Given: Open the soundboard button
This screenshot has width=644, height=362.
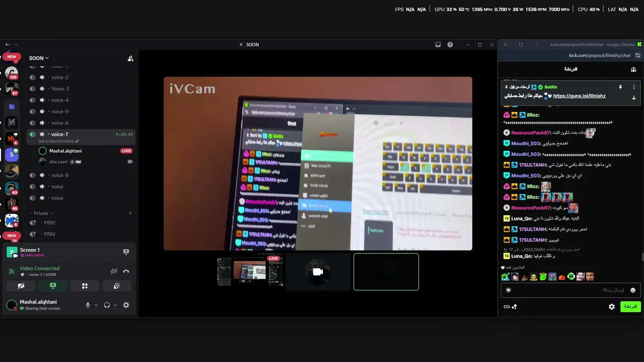Looking at the screenshot, I should [x=116, y=286].
